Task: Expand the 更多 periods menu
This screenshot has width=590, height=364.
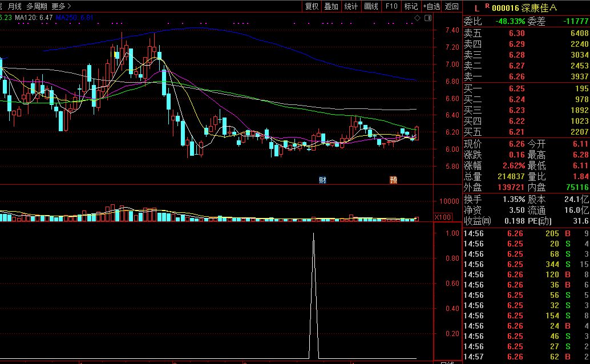Action: click(x=61, y=6)
